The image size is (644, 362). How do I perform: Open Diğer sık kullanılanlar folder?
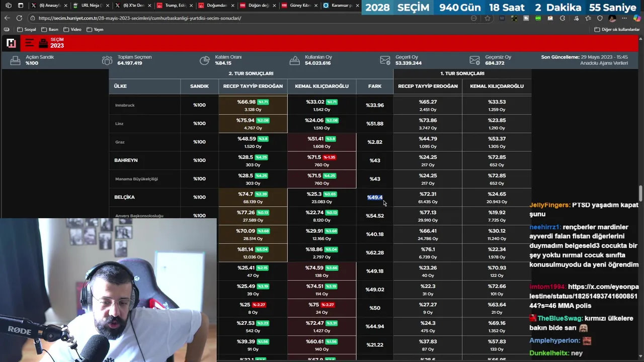click(617, 29)
